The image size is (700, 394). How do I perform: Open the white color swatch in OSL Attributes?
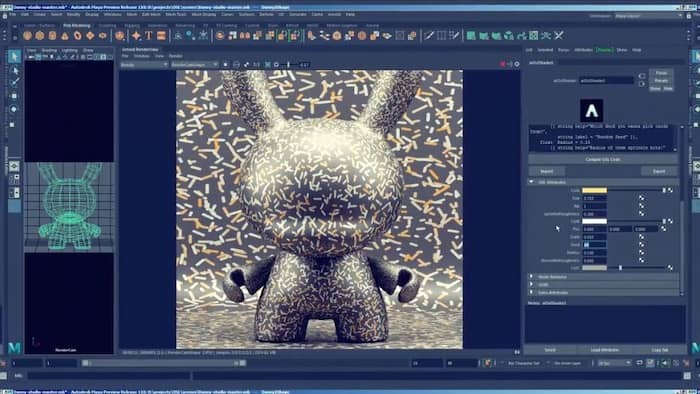pyautogui.click(x=594, y=221)
